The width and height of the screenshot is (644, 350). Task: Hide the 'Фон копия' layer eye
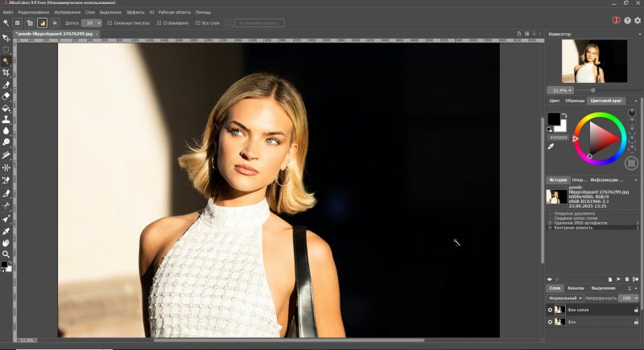pyautogui.click(x=550, y=310)
